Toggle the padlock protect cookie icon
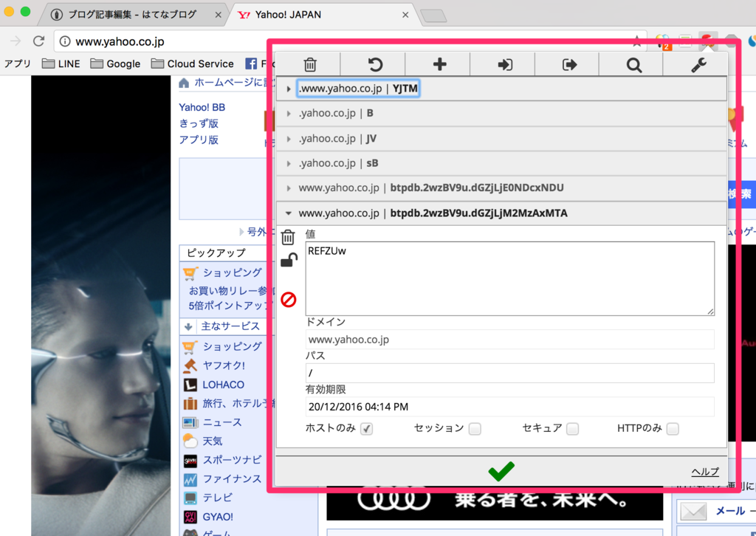The height and width of the screenshot is (536, 756). pyautogui.click(x=289, y=261)
